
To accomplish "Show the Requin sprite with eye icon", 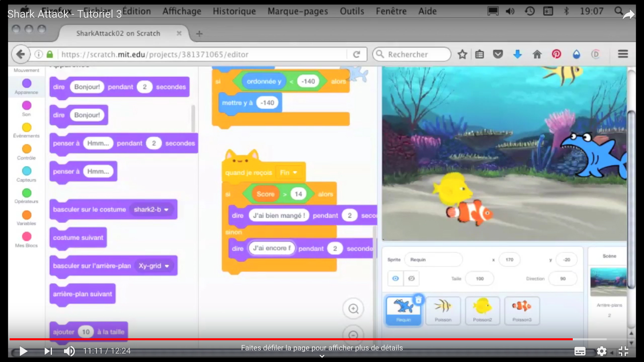I will coord(395,278).
